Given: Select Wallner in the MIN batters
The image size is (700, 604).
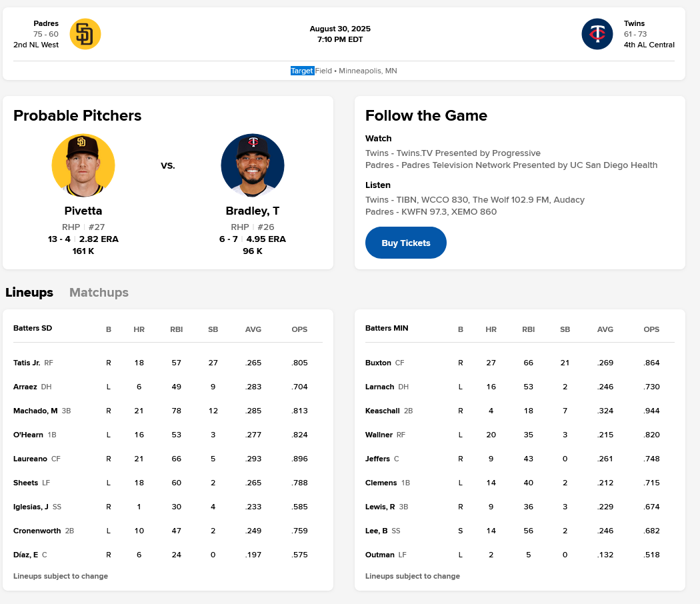Looking at the screenshot, I should tap(379, 435).
